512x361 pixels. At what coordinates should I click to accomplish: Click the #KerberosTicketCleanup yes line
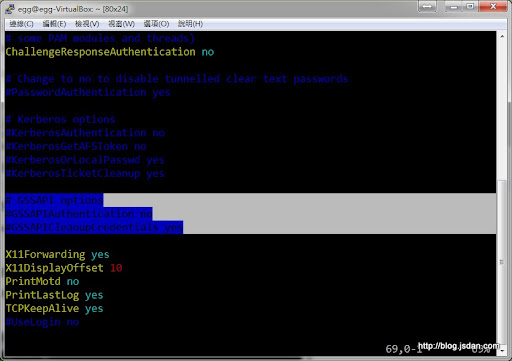coord(85,173)
